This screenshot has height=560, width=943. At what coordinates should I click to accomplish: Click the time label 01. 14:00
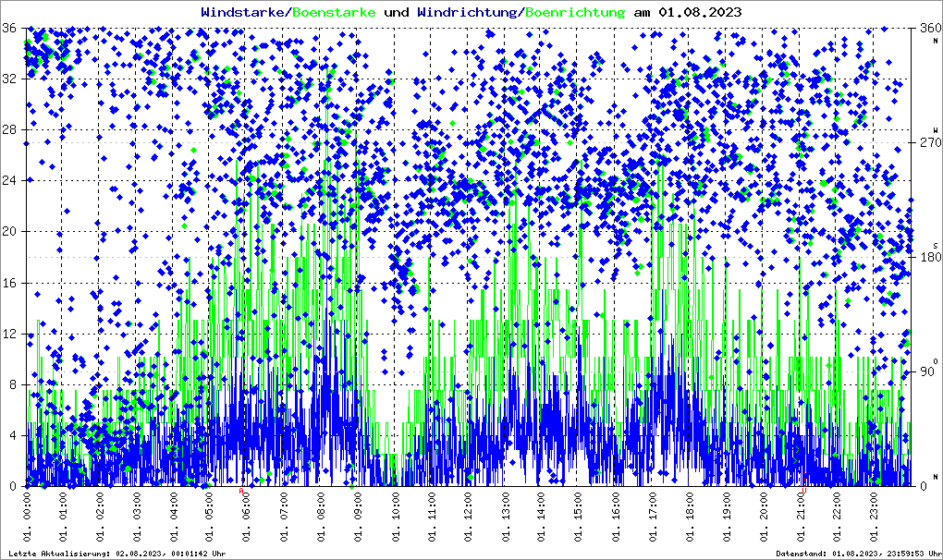coord(542,517)
